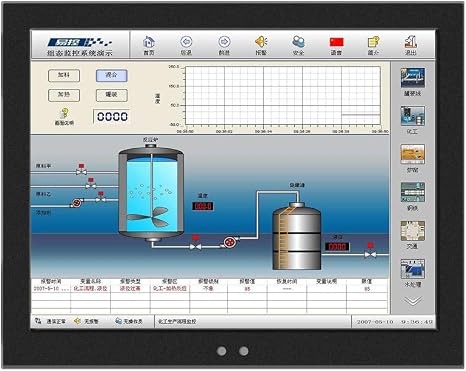Click the 加热 (heat) button
Screen dimensions: 466x371
point(64,95)
